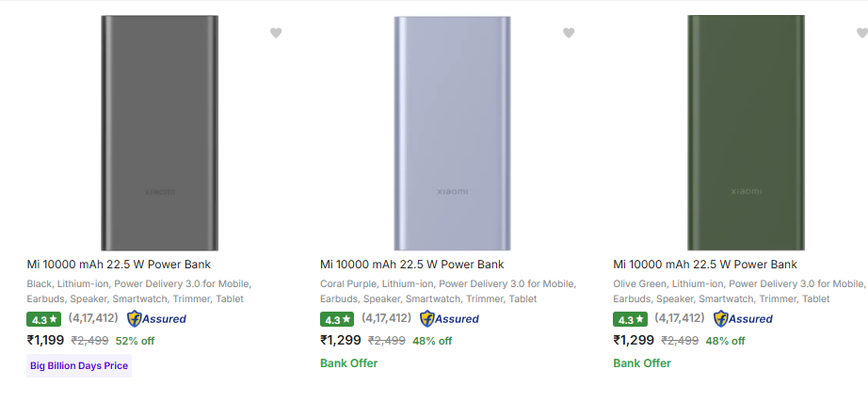Add Black power bank to wishlist heart
868x402 pixels.
click(x=276, y=33)
